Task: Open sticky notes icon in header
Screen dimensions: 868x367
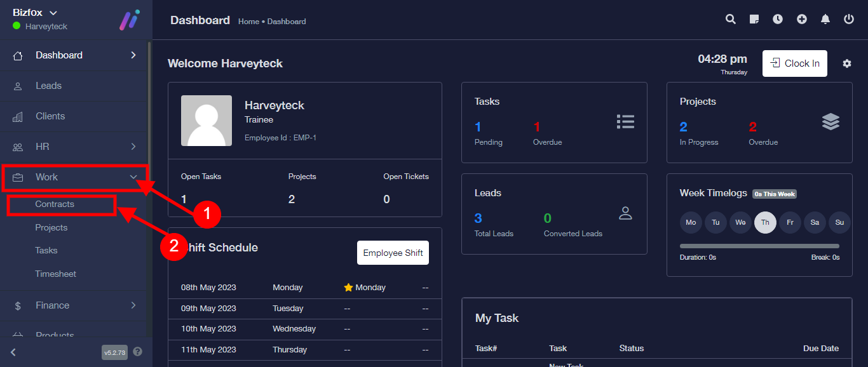Action: [x=754, y=19]
